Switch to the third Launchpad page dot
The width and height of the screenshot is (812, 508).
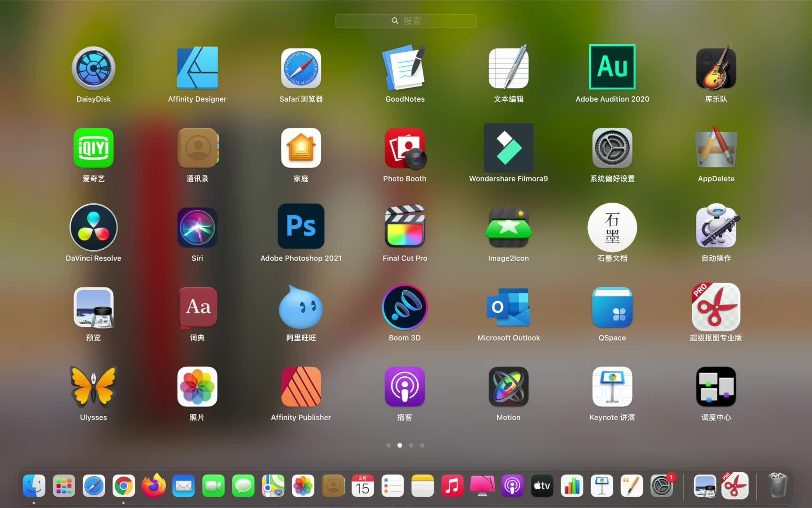coord(411,445)
